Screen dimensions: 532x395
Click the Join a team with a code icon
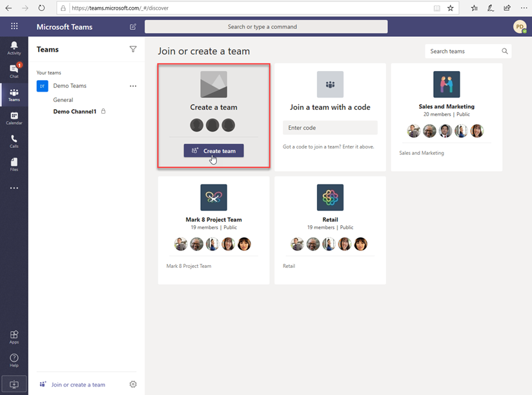[x=330, y=85]
